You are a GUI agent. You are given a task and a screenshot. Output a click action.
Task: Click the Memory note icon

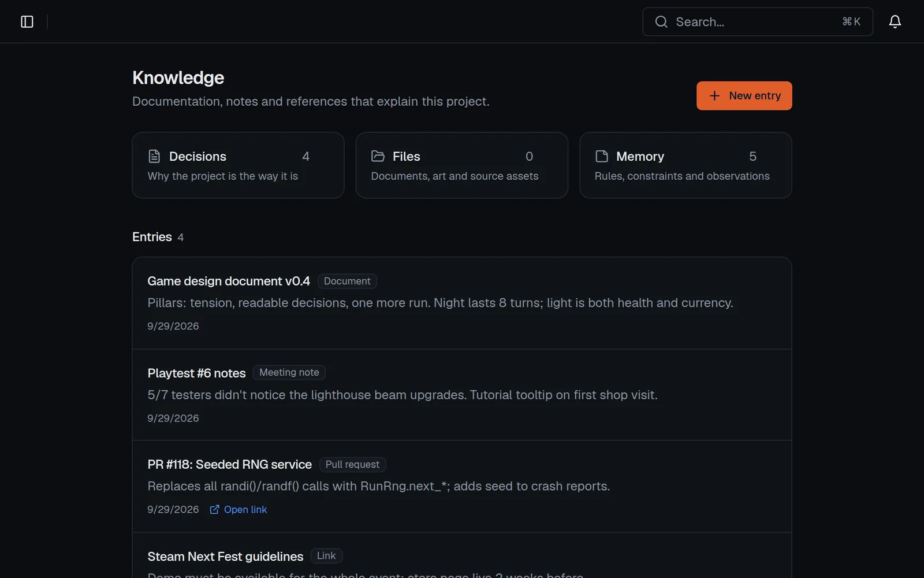coord(601,156)
